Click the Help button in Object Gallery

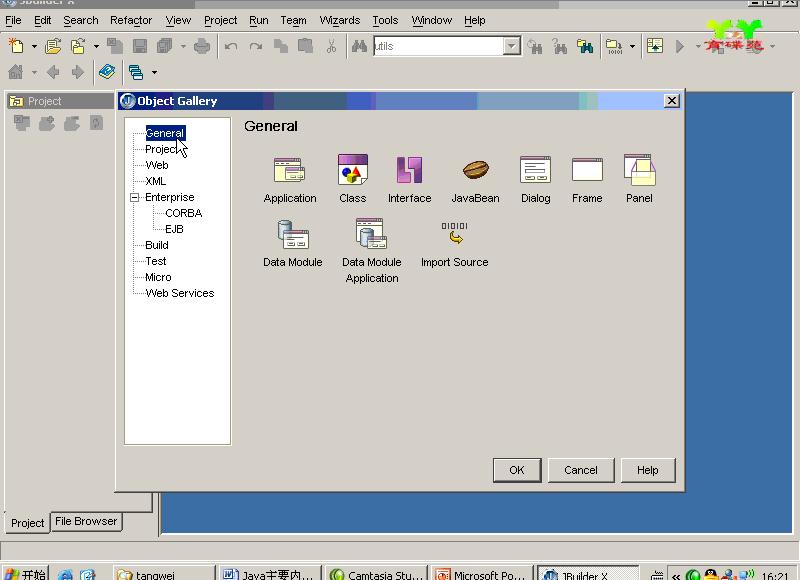pos(648,470)
